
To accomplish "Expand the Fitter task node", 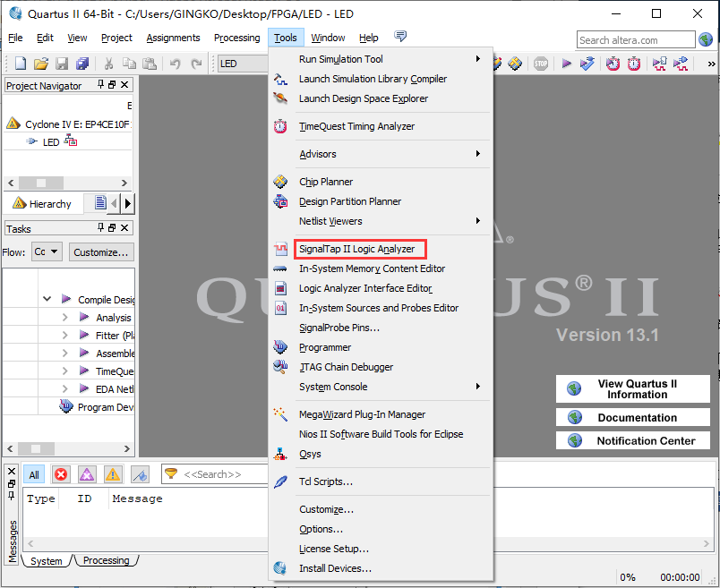I will pyautogui.click(x=64, y=336).
